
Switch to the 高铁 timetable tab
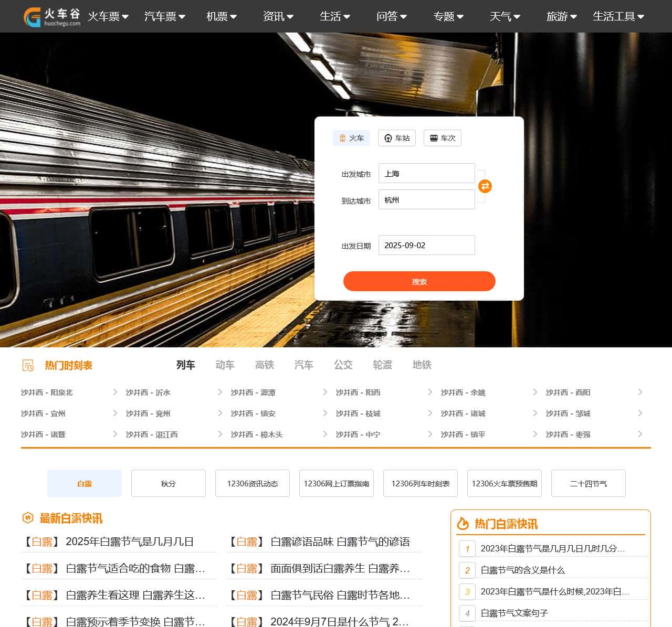click(265, 365)
